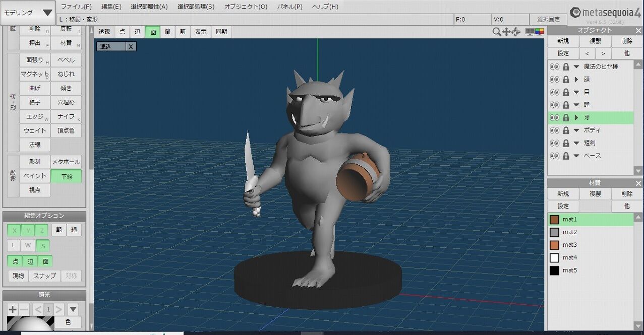Hide the 魔法のビヤ樽 object via eye icon
The image size is (644, 335).
point(554,66)
